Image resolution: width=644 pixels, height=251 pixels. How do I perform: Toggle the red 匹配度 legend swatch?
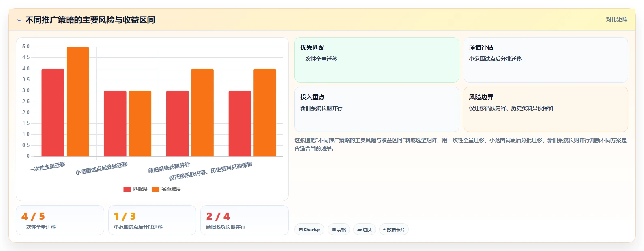coord(127,189)
